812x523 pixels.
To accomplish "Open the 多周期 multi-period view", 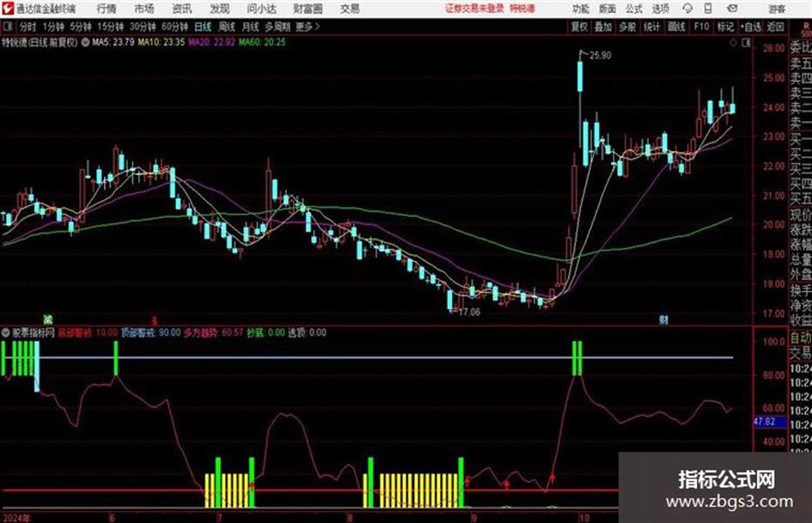I will point(278,27).
